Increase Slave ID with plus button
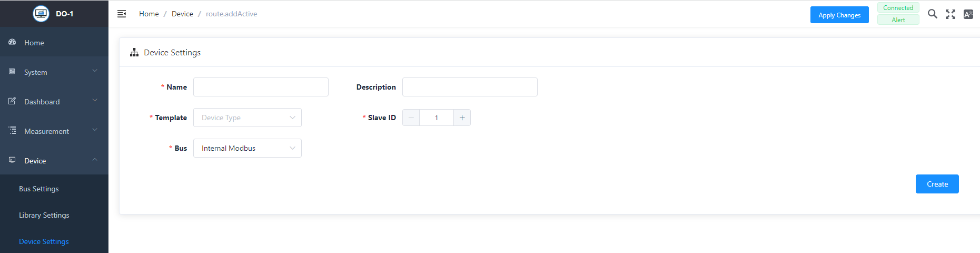Viewport: 980px width, 253px height. [x=462, y=118]
